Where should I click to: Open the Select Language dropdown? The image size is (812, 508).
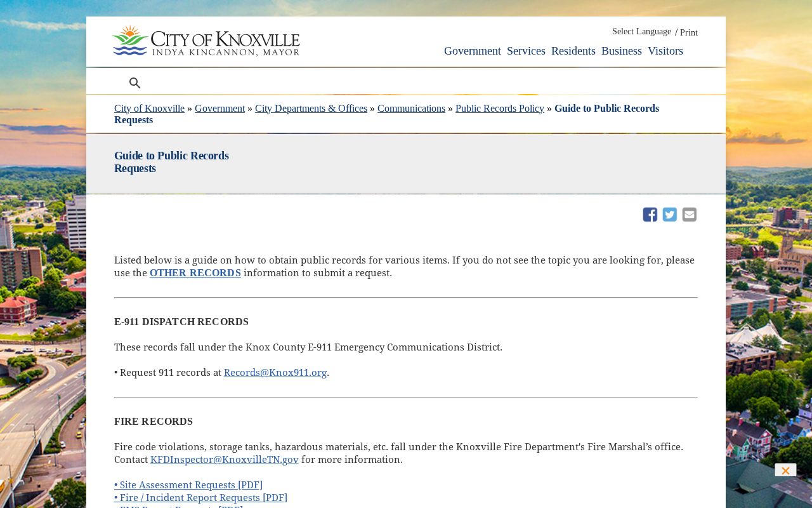[641, 32]
